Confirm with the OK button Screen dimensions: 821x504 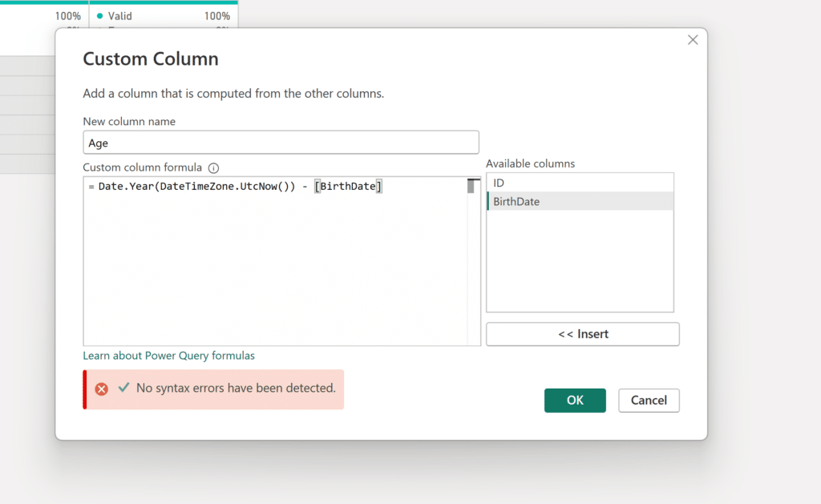pyautogui.click(x=575, y=401)
